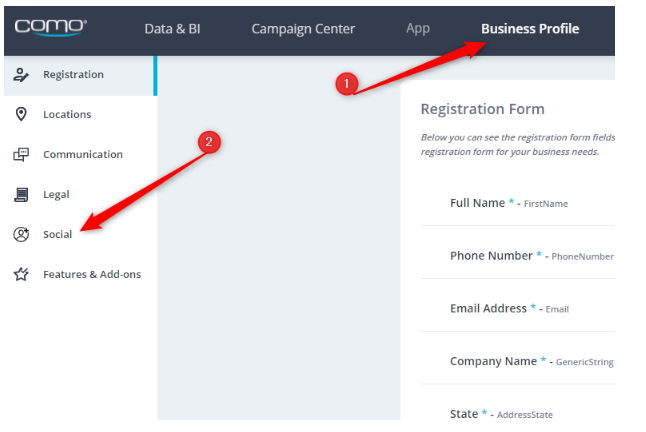
Task: Switch to the App tab
Action: [x=418, y=29]
